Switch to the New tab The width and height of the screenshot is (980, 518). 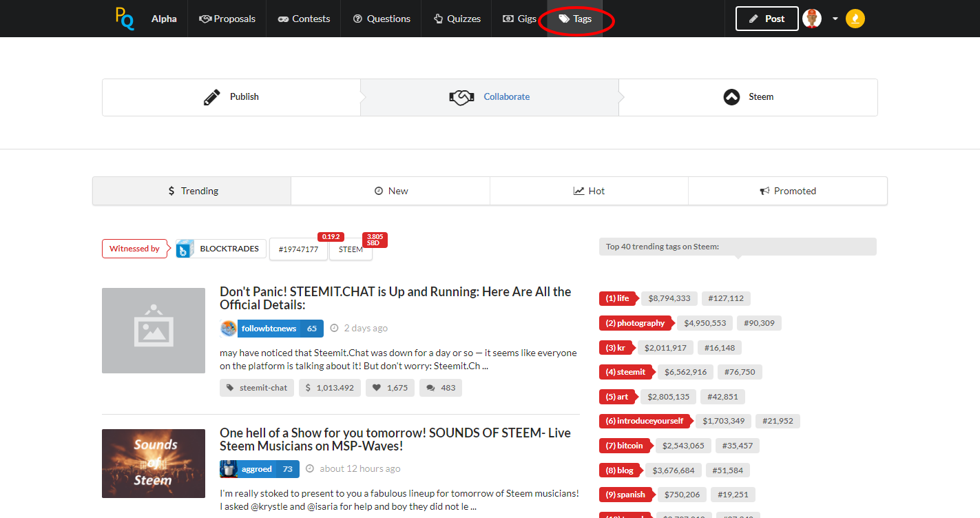390,190
